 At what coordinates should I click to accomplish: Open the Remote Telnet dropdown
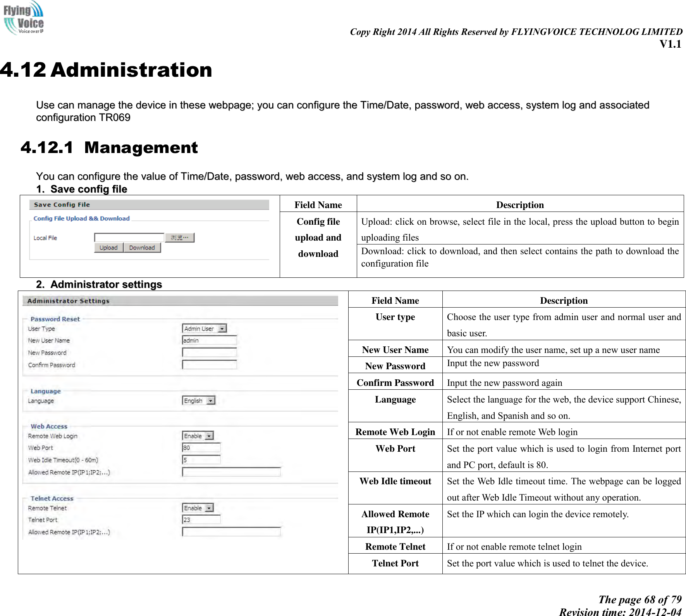198,508
